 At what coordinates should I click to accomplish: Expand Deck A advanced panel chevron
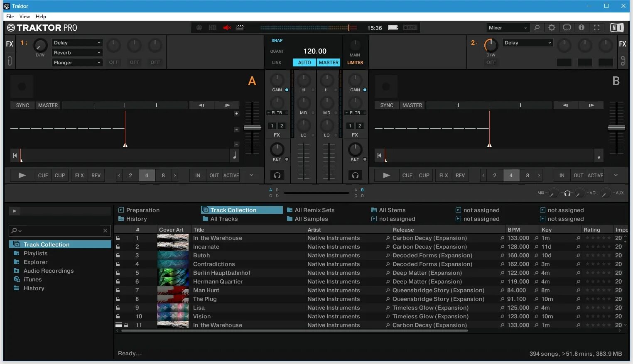pyautogui.click(x=251, y=175)
